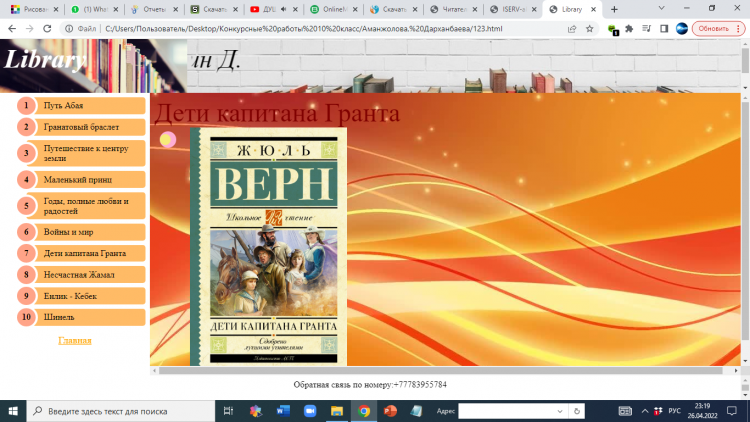Viewport: 750px width, 422px height.
Task: Click the browser back arrow
Action: tap(10, 29)
